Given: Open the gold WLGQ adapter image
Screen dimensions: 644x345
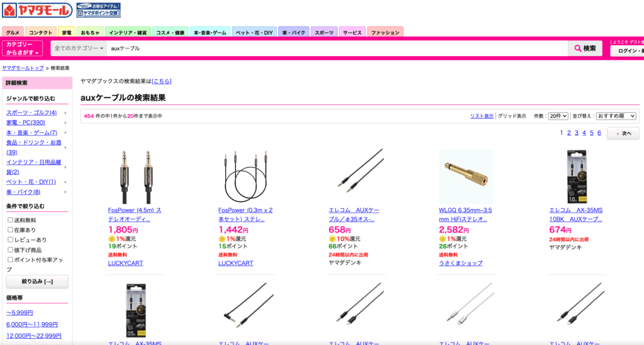Looking at the screenshot, I should pyautogui.click(x=466, y=177).
